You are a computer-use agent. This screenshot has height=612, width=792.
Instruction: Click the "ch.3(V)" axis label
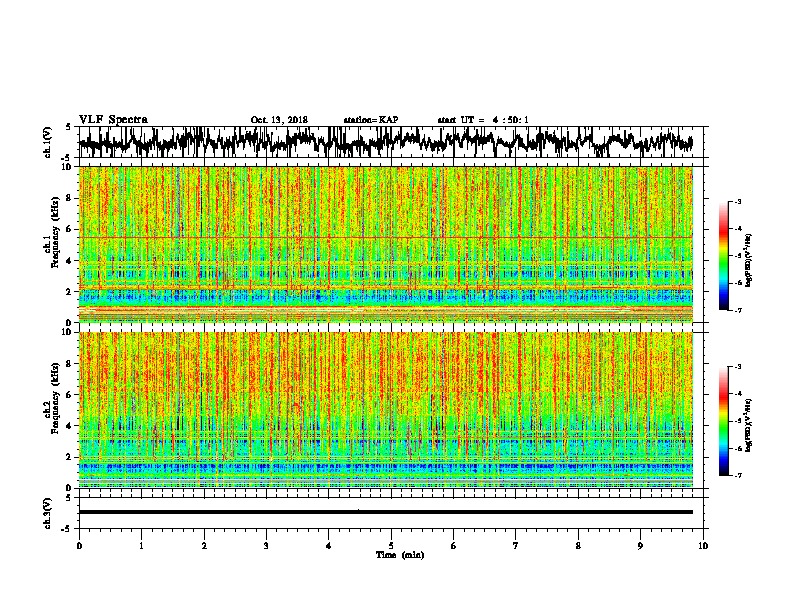[47, 513]
